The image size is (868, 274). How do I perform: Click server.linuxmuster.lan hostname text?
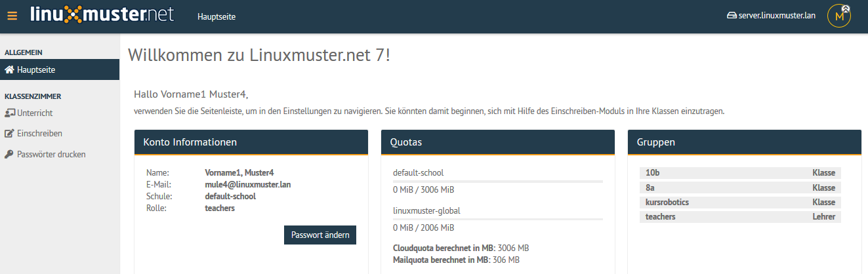click(x=777, y=15)
